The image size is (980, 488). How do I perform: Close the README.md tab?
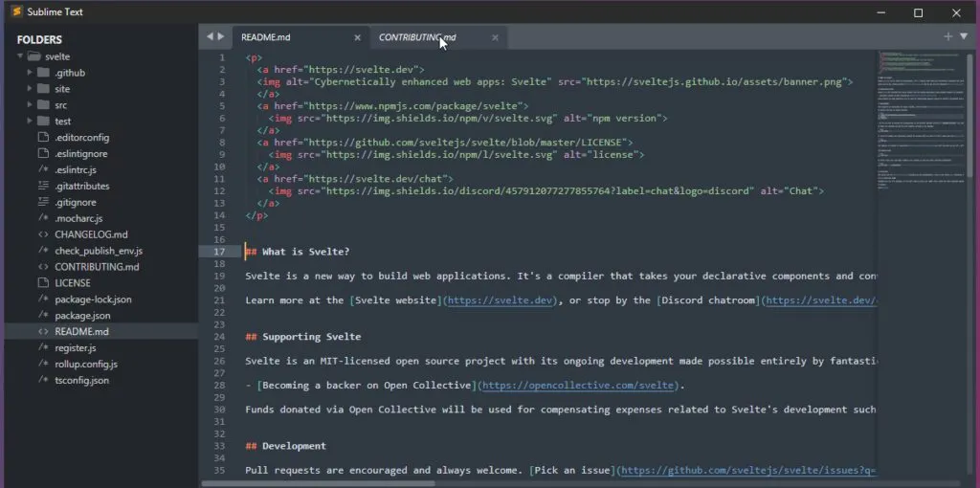click(x=358, y=37)
